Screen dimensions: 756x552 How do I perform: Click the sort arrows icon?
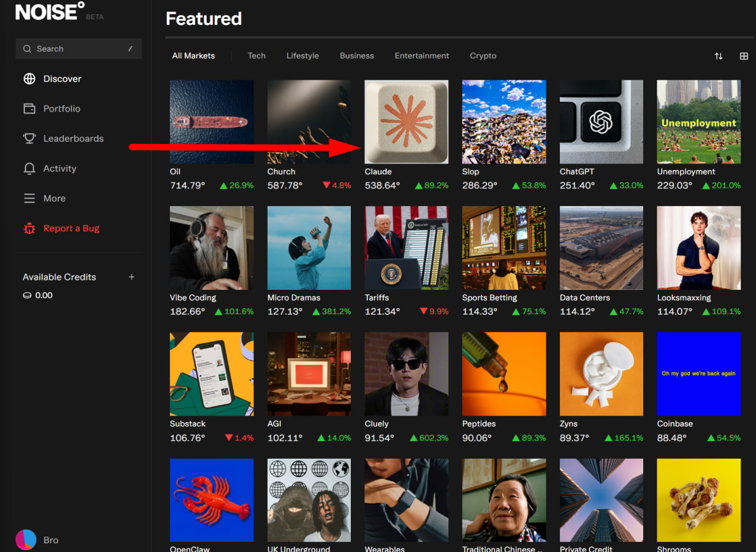tap(718, 56)
